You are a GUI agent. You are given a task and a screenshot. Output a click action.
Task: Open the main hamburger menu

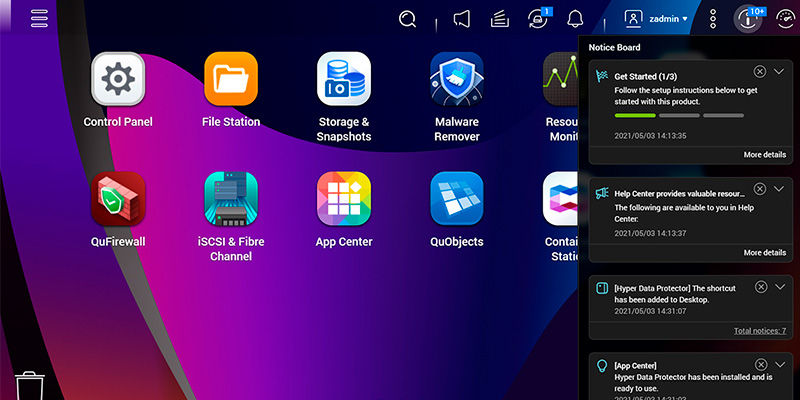click(39, 18)
